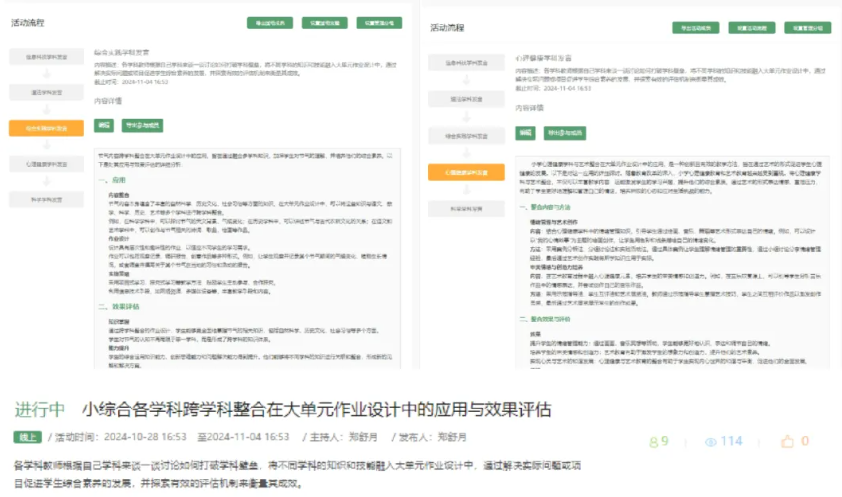This screenshot has width=842, height=497.
Task: Select highlighted 心理健康学科发言 step in right flow
Action: (x=466, y=172)
